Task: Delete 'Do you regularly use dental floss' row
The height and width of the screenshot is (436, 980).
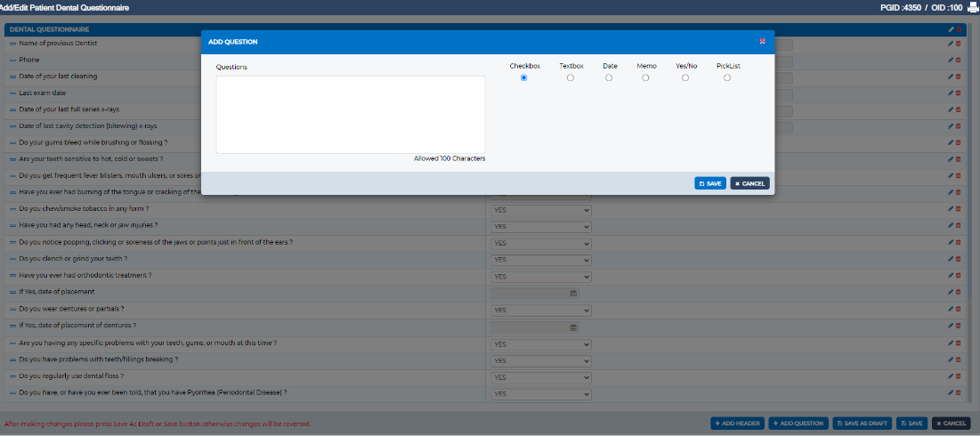Action: 959,376
